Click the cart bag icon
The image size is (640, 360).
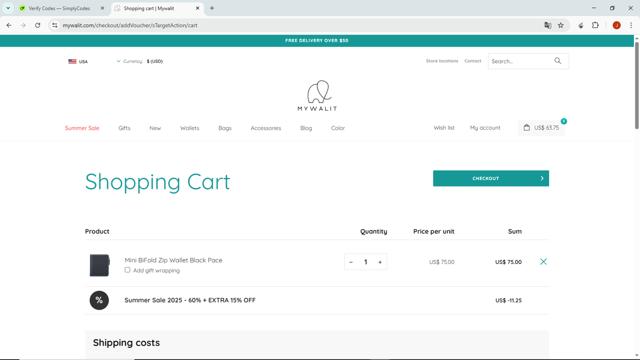point(527,127)
